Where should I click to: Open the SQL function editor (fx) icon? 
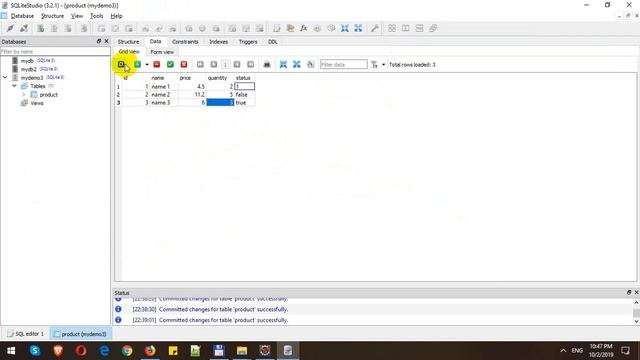pos(304,28)
